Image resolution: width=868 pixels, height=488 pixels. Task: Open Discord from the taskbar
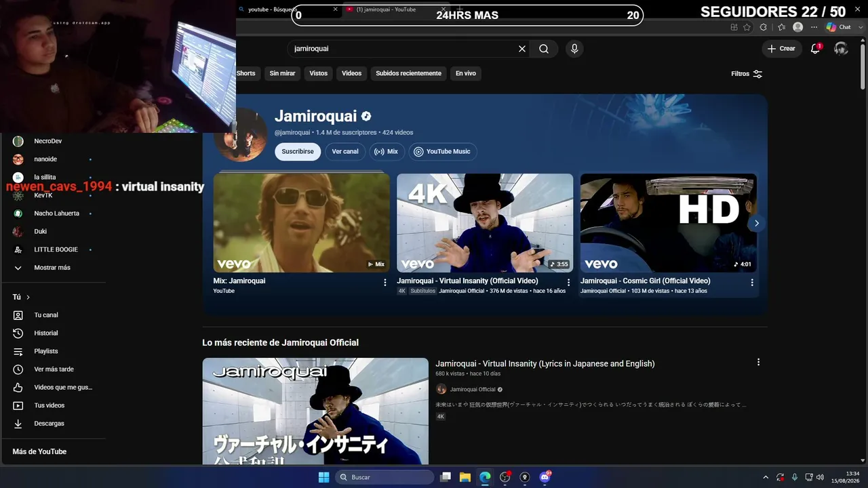pyautogui.click(x=545, y=477)
